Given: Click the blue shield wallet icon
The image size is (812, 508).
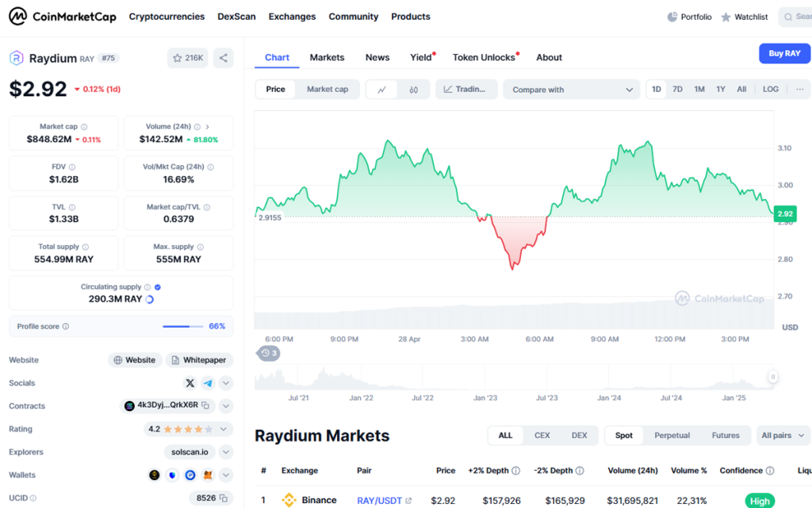Looking at the screenshot, I should pyautogui.click(x=172, y=475).
